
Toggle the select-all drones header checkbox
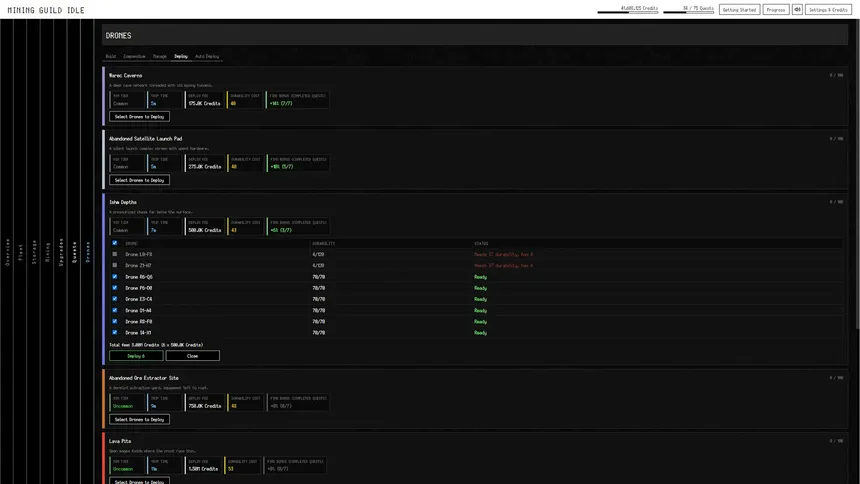[x=115, y=243]
